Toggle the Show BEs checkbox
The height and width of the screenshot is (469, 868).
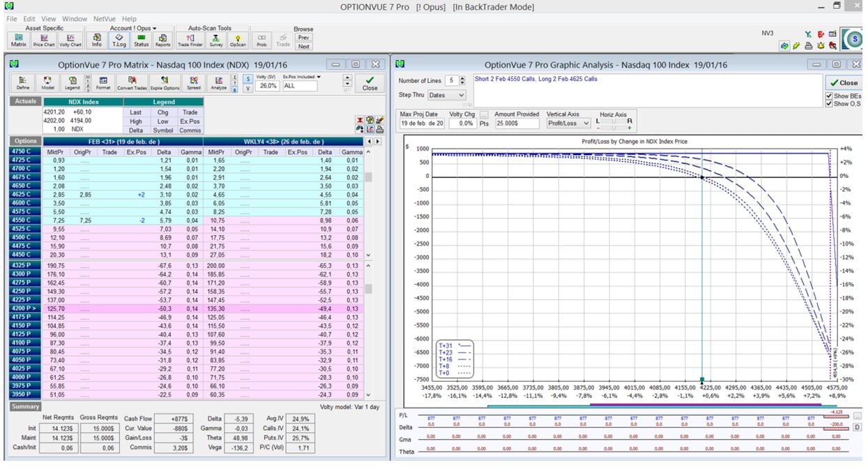829,96
